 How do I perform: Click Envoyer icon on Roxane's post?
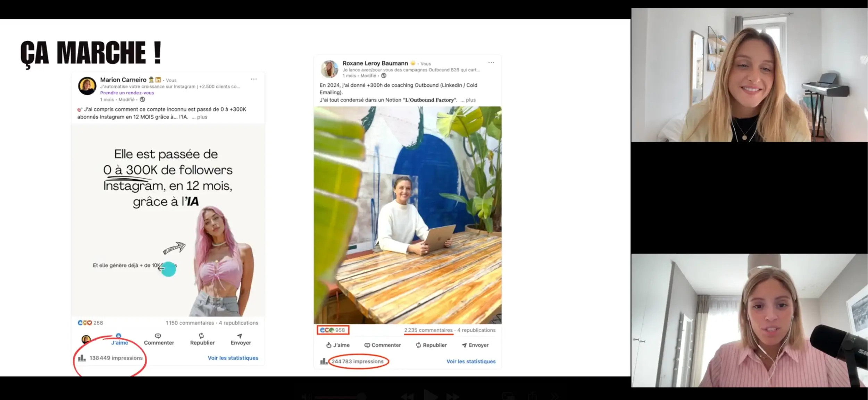click(x=464, y=345)
